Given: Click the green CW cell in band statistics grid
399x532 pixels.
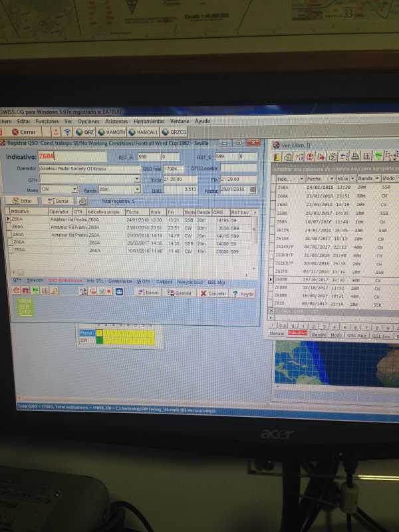Looking at the screenshot, I should [99, 340].
